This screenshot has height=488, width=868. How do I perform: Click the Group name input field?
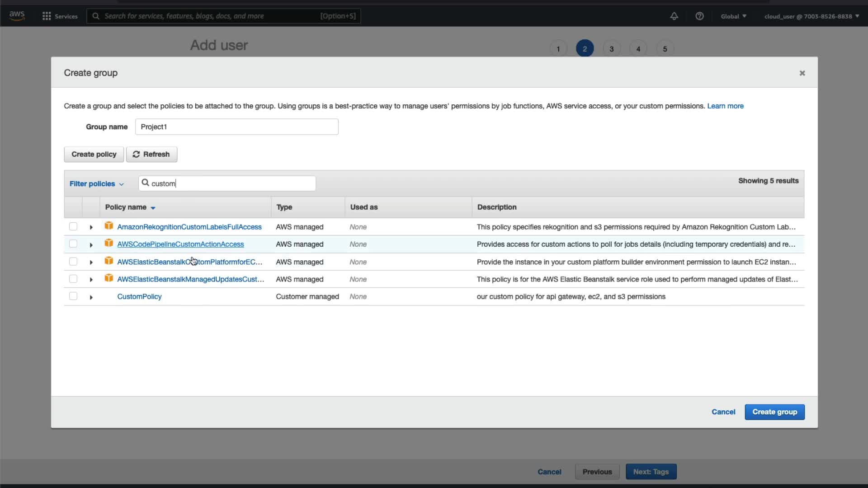tap(236, 127)
